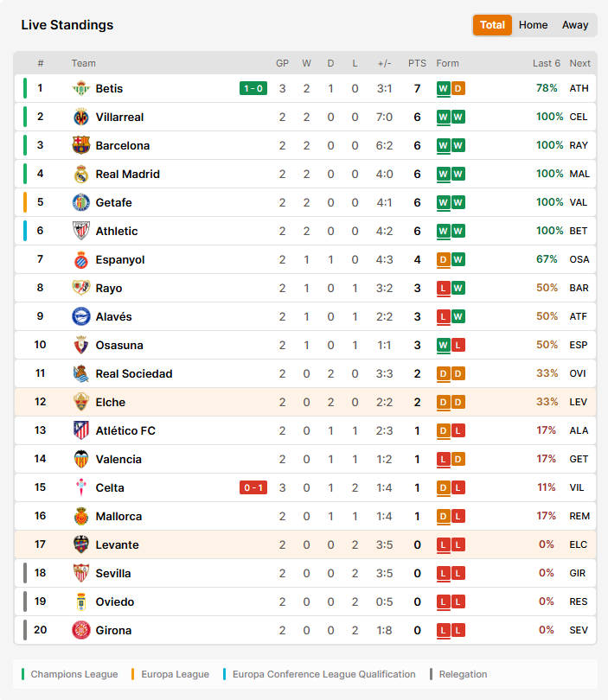Click the Athletic club crest
This screenshot has height=700, width=608.
[x=80, y=231]
